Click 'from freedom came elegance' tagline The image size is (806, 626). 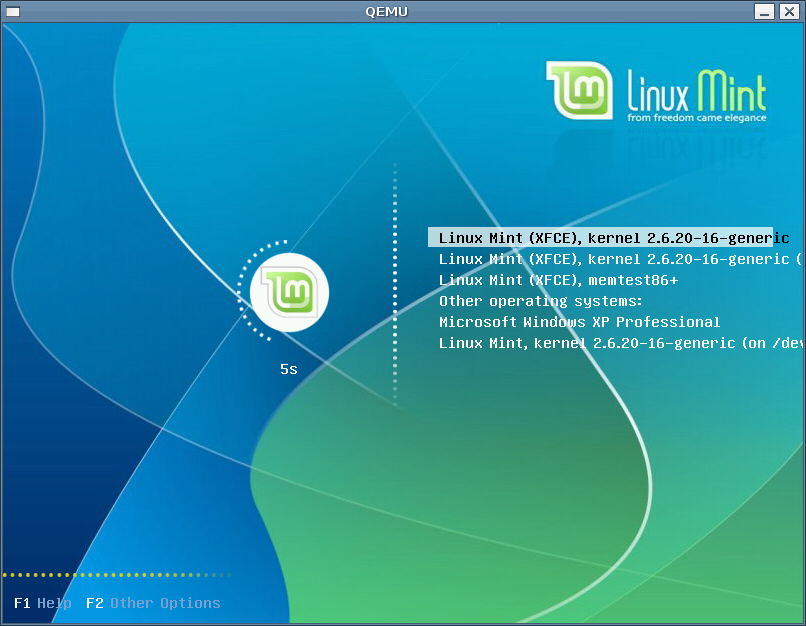click(x=697, y=118)
